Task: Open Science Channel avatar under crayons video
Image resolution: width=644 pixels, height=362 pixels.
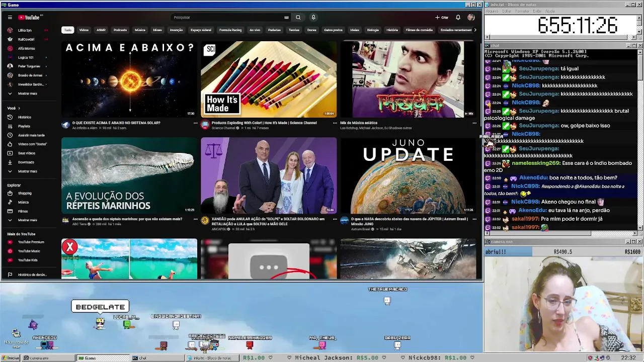Action: pyautogui.click(x=205, y=125)
